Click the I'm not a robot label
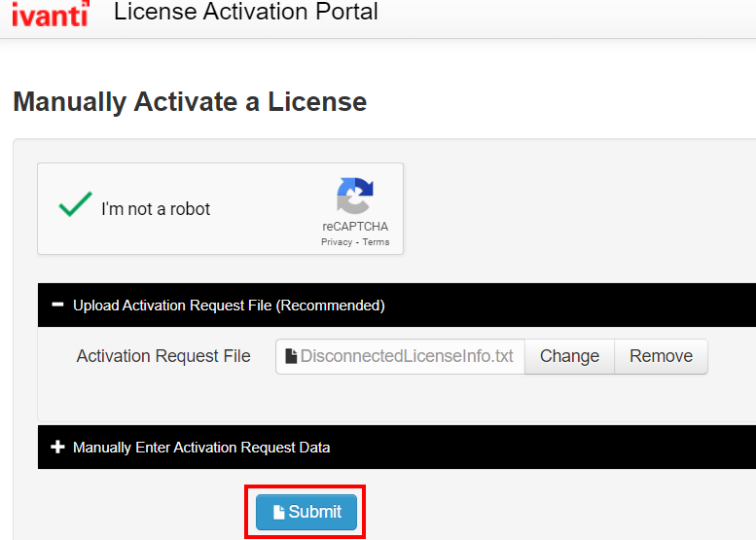Image resolution: width=756 pixels, height=540 pixels. point(156,209)
